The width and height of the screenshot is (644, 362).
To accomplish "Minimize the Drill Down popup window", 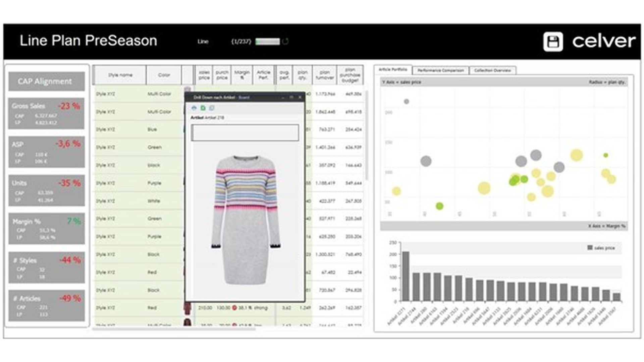I will point(283,97).
